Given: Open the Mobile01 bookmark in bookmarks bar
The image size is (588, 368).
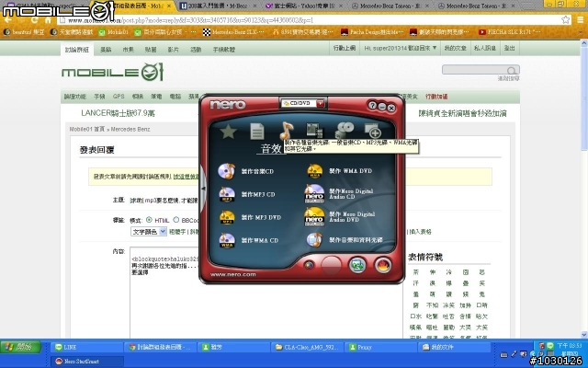Looking at the screenshot, I should [x=113, y=32].
